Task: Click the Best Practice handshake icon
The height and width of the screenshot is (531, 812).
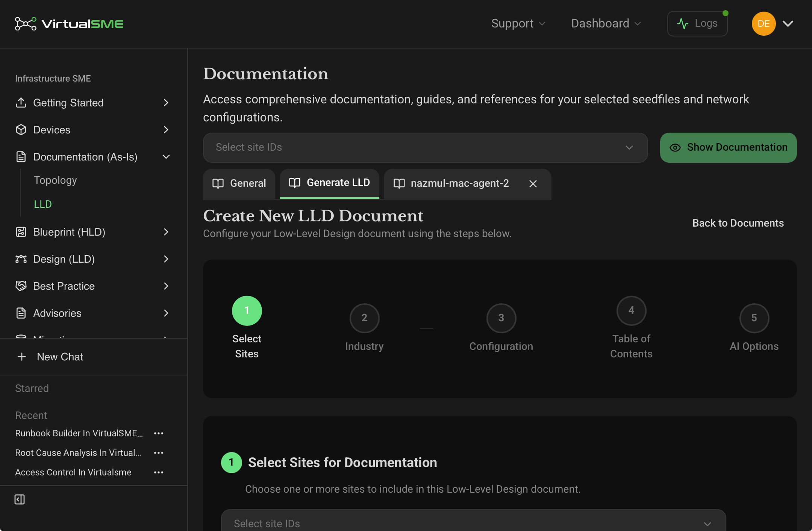Action: tap(21, 286)
